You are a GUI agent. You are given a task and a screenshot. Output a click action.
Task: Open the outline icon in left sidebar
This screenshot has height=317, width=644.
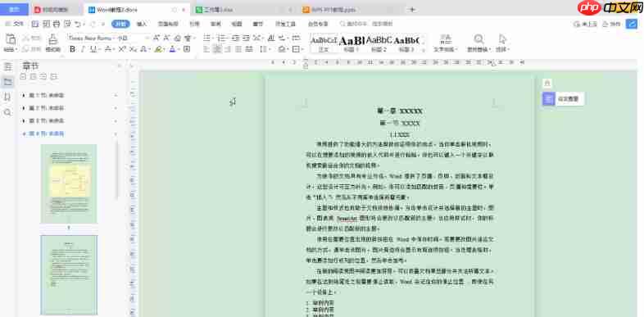[8, 67]
